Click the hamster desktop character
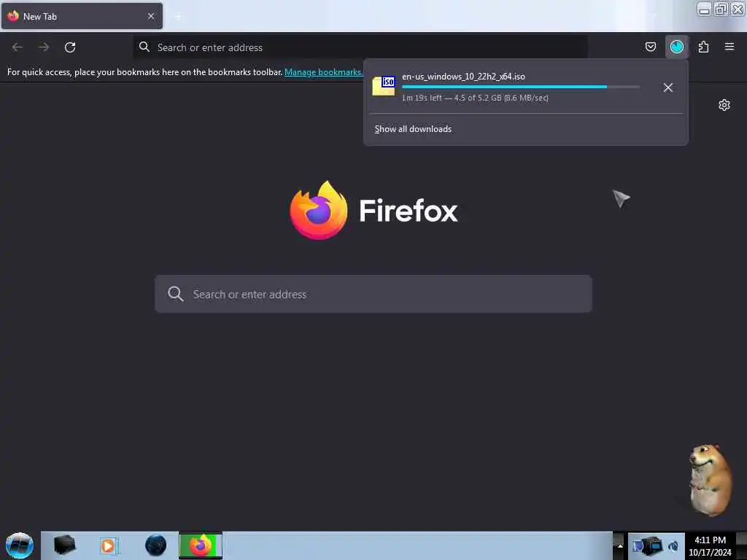Screen dimensions: 747x560 pos(710,480)
